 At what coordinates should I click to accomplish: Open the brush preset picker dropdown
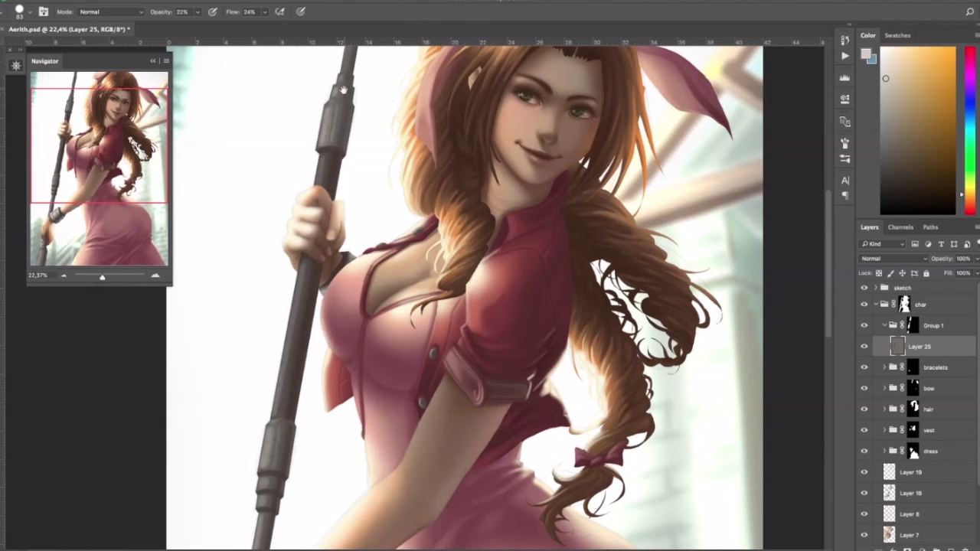[x=31, y=12]
